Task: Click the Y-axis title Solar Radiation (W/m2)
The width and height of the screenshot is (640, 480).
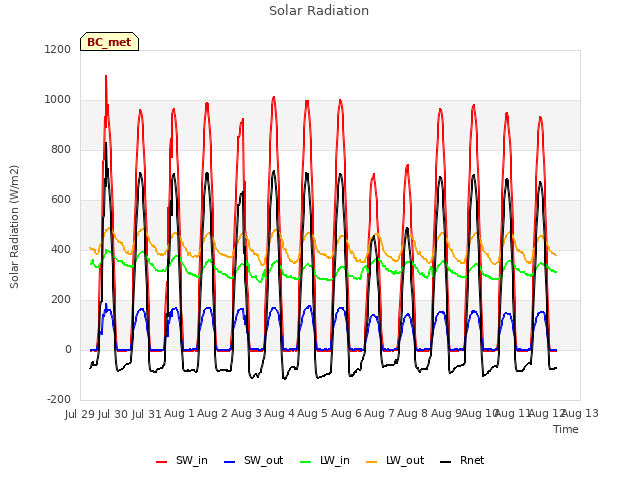Action: click(14, 227)
